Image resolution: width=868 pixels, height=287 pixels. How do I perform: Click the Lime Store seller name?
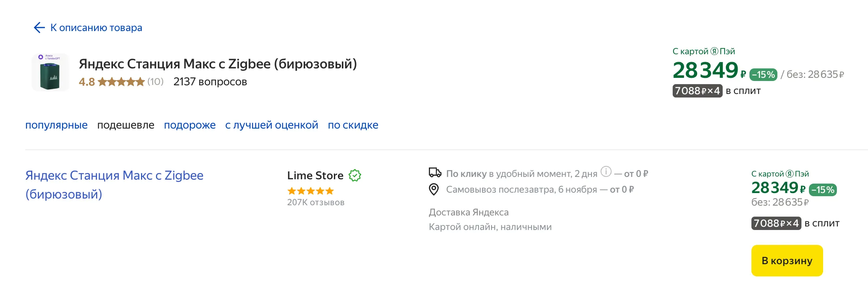pyautogui.click(x=315, y=175)
